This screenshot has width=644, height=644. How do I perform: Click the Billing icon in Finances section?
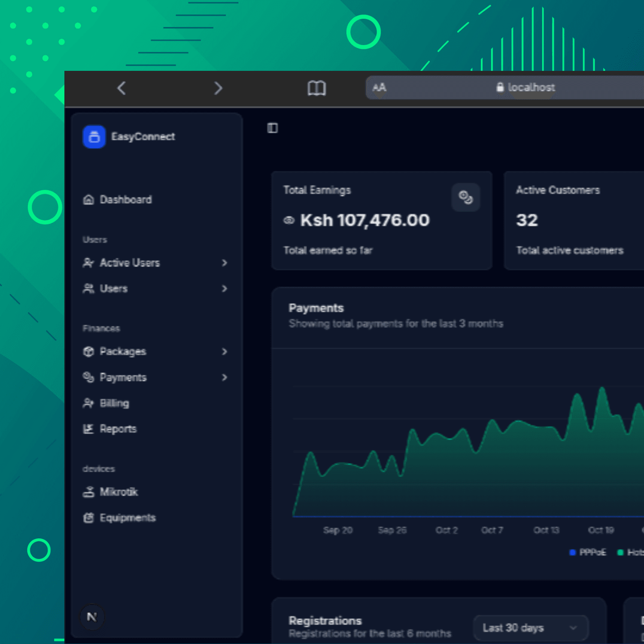click(x=88, y=403)
